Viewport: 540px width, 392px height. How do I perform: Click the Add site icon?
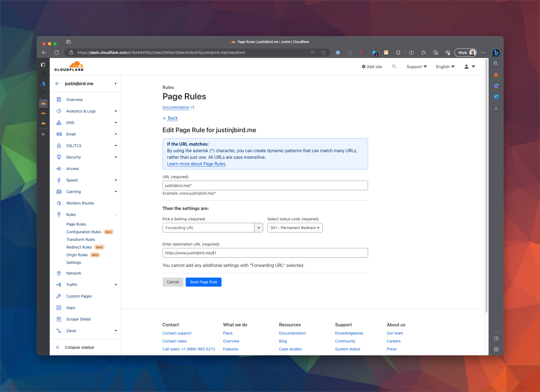pos(364,67)
